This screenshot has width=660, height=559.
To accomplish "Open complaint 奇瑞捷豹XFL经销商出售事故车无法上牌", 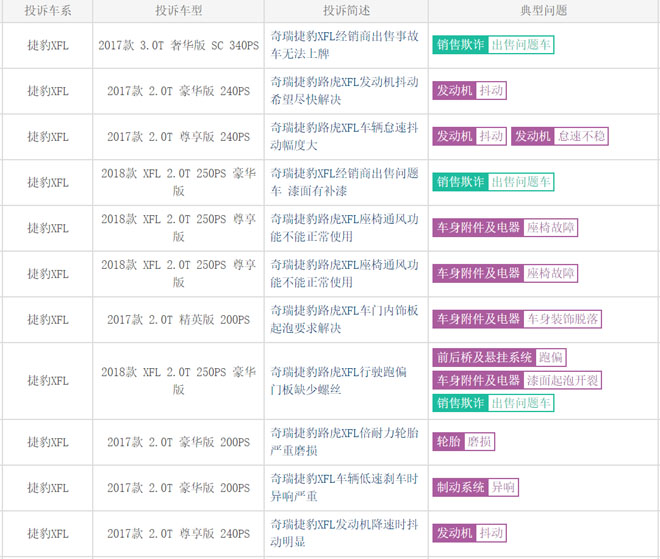I will click(344, 45).
